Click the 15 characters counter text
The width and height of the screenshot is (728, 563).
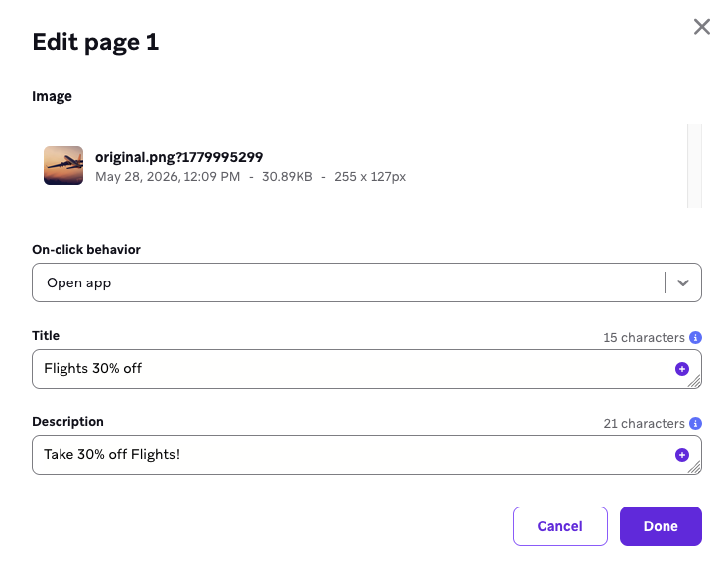pyautogui.click(x=644, y=337)
